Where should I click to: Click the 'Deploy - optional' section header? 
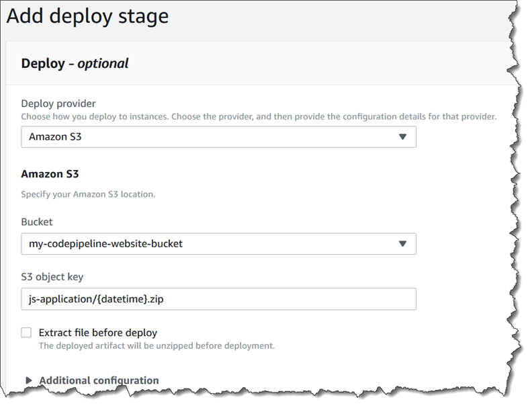75,64
